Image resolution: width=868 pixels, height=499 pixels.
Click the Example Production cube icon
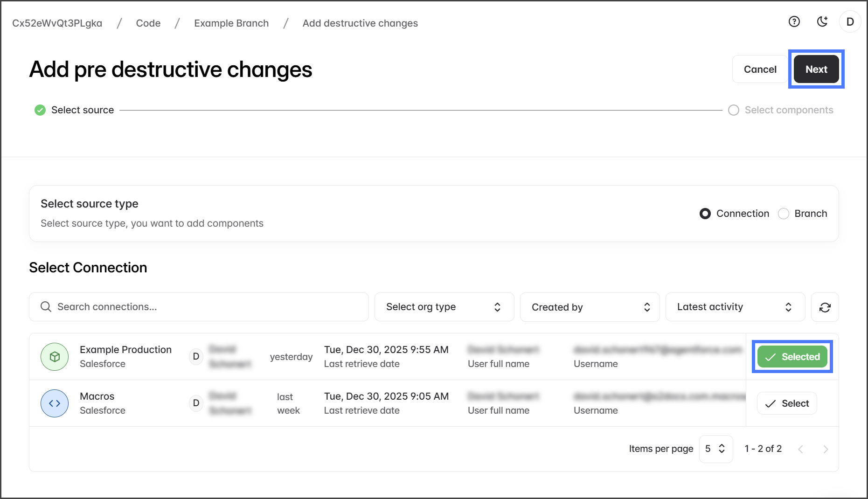point(55,357)
